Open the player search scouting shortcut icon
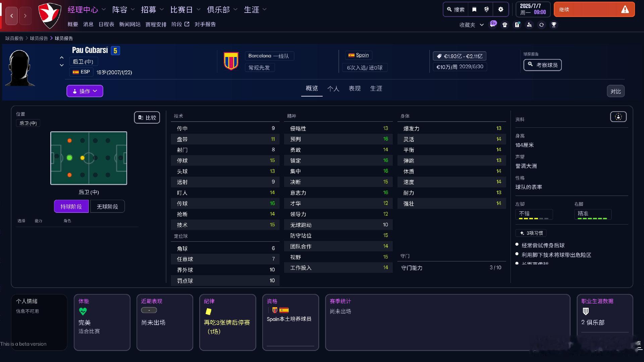 pos(529,25)
